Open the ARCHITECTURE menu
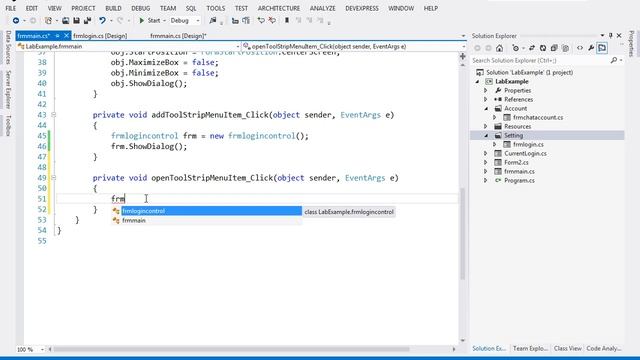 point(279,8)
